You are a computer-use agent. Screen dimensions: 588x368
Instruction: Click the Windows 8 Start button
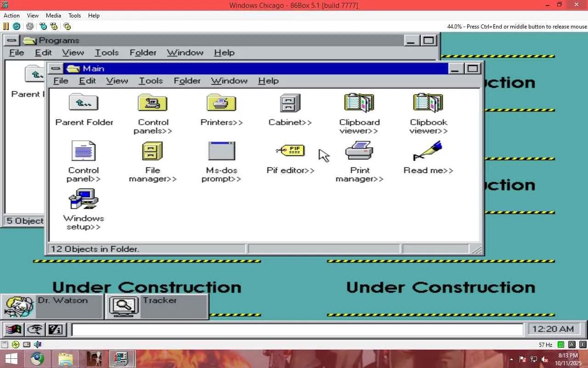point(11,359)
